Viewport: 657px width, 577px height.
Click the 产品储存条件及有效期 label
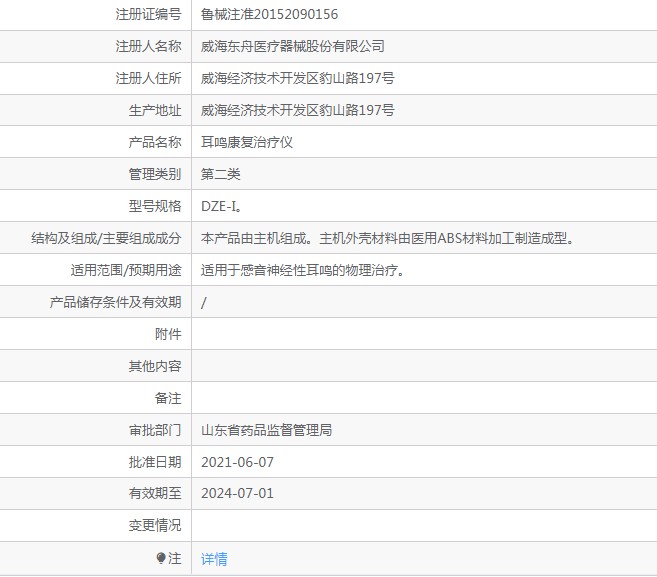click(116, 302)
